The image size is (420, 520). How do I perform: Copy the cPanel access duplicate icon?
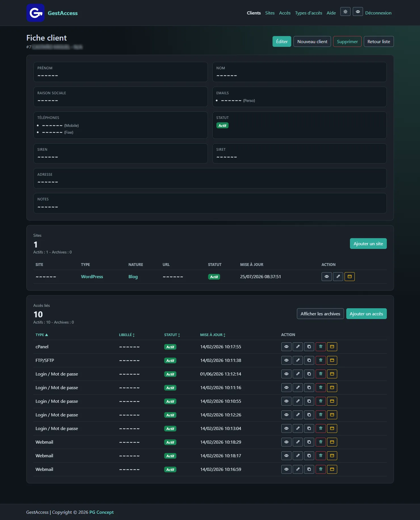pyautogui.click(x=309, y=347)
